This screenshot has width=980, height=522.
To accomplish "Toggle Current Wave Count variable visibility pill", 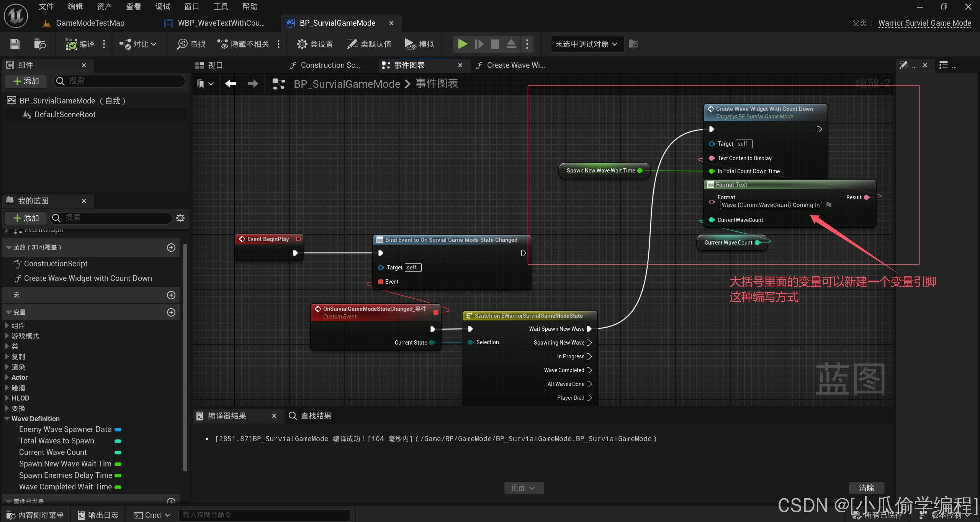I will [x=118, y=453].
